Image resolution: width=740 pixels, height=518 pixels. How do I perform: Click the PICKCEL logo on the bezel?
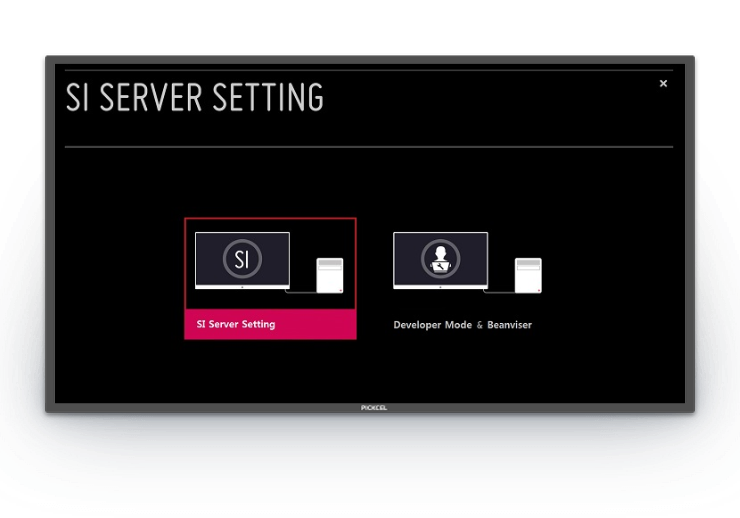coord(371,408)
